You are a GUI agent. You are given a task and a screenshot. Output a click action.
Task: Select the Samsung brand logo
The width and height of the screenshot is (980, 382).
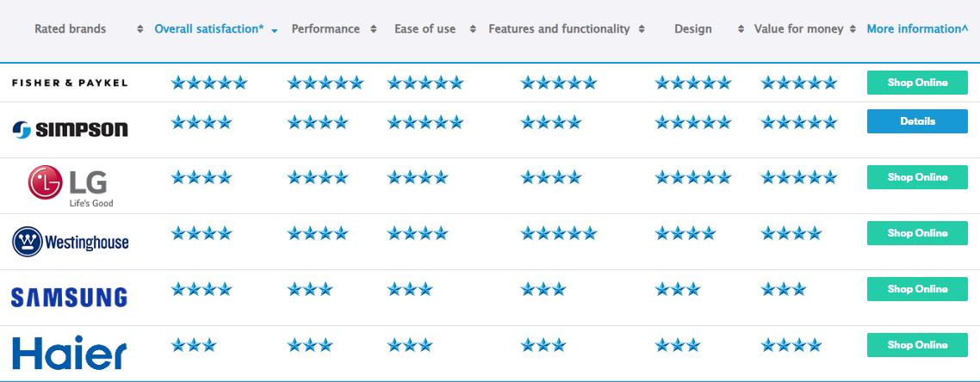[70, 297]
